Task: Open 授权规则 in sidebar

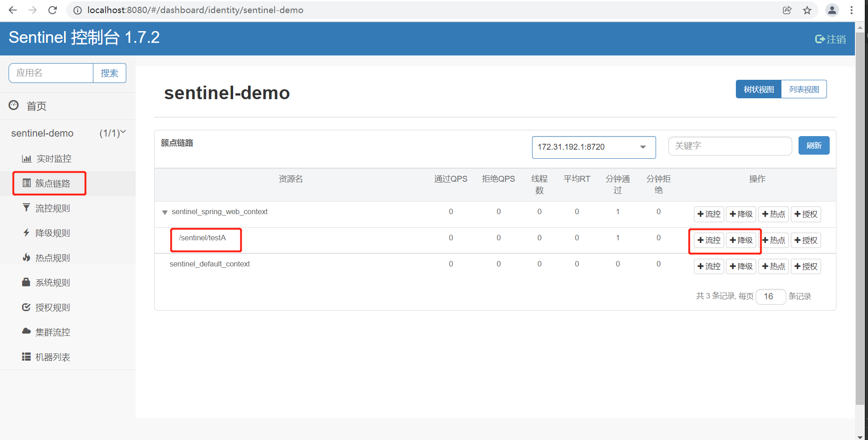Action: (x=47, y=307)
